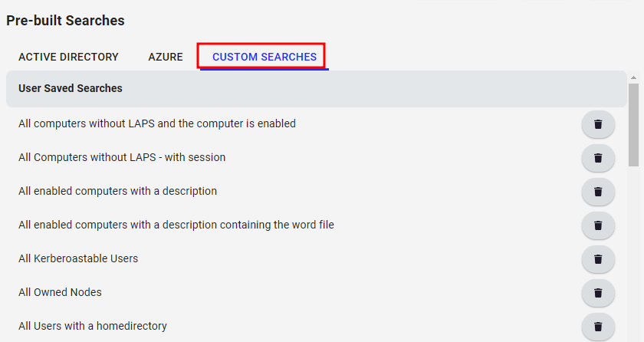The image size is (644, 342).
Task: Collapse the User Saved Searches header
Action: pyautogui.click(x=316, y=89)
